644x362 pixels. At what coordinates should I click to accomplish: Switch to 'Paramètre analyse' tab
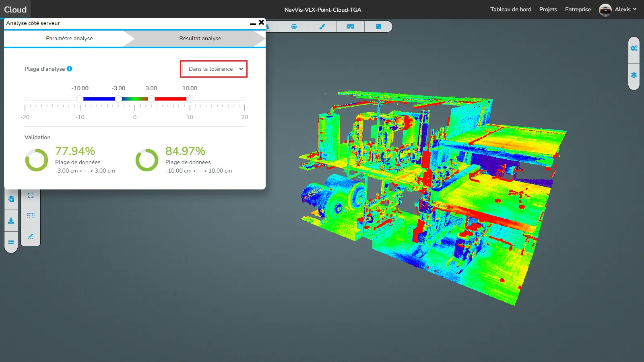click(x=69, y=38)
